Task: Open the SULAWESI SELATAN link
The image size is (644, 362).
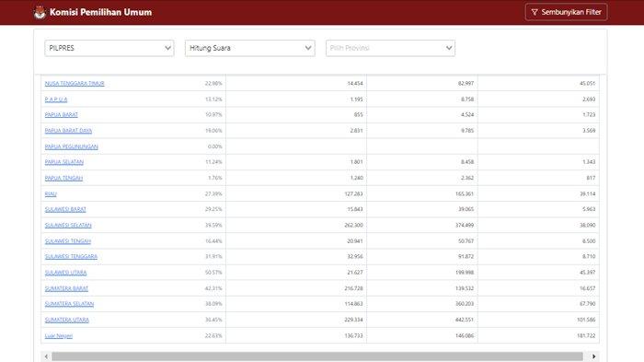Action: pos(68,226)
